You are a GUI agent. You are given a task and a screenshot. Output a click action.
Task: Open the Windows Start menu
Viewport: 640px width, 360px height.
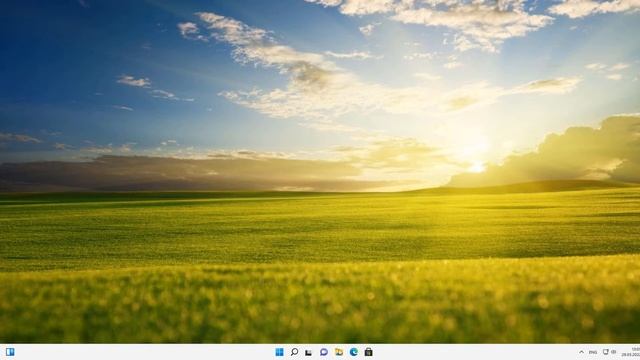[280, 352]
